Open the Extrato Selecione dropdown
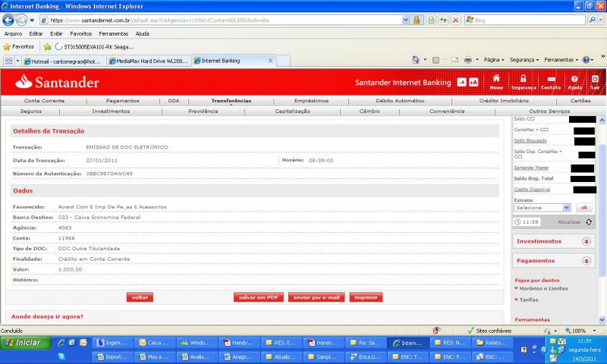This screenshot has width=607, height=364. [x=542, y=208]
